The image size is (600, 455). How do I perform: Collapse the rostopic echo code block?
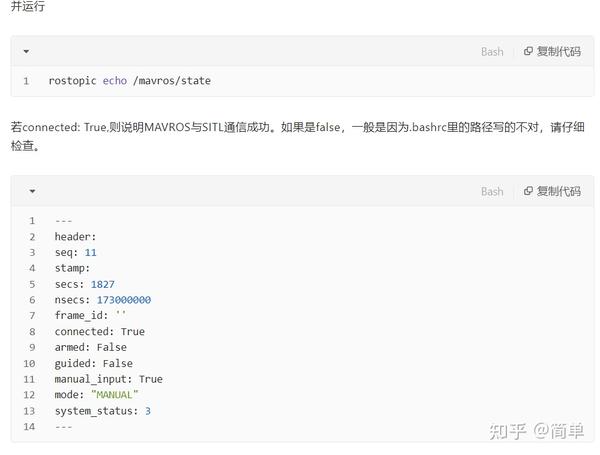26,51
